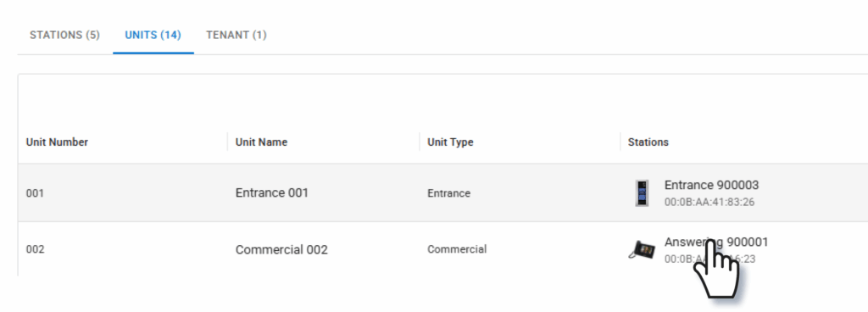
Task: Click the Commercial unit type cell
Action: [x=457, y=249]
